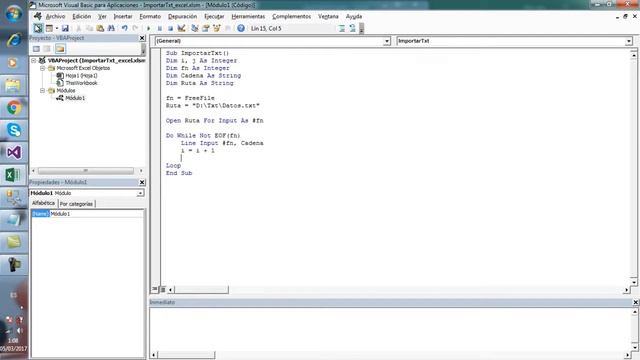Open the Herramientas menu
The height and width of the screenshot is (360, 640).
tap(248, 16)
